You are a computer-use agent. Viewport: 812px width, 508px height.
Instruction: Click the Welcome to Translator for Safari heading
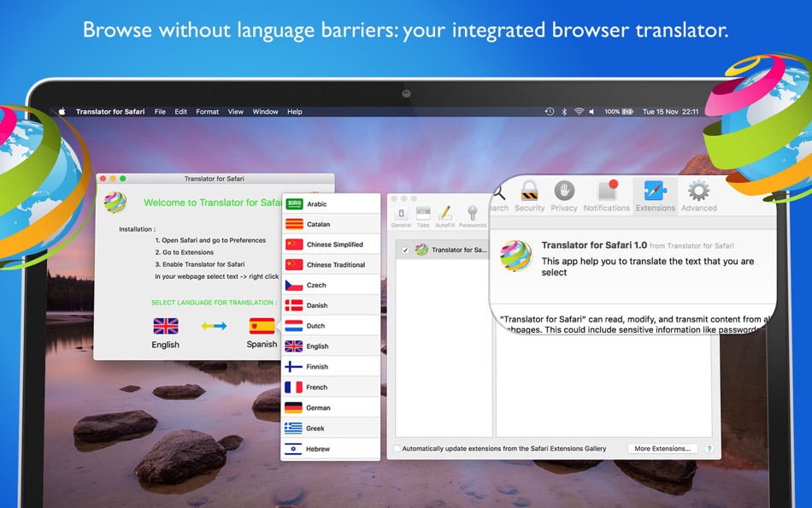click(213, 203)
